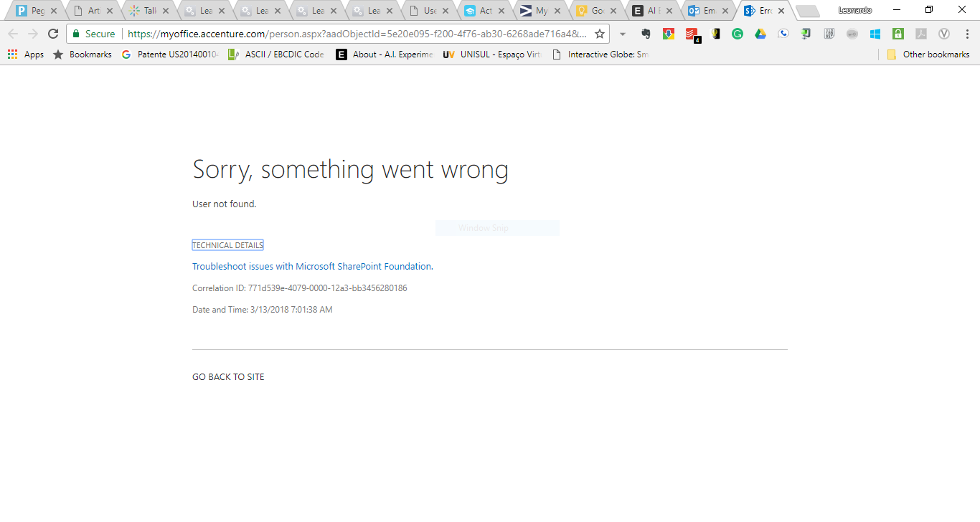
Task: Click the address bar URL field
Action: (357, 34)
